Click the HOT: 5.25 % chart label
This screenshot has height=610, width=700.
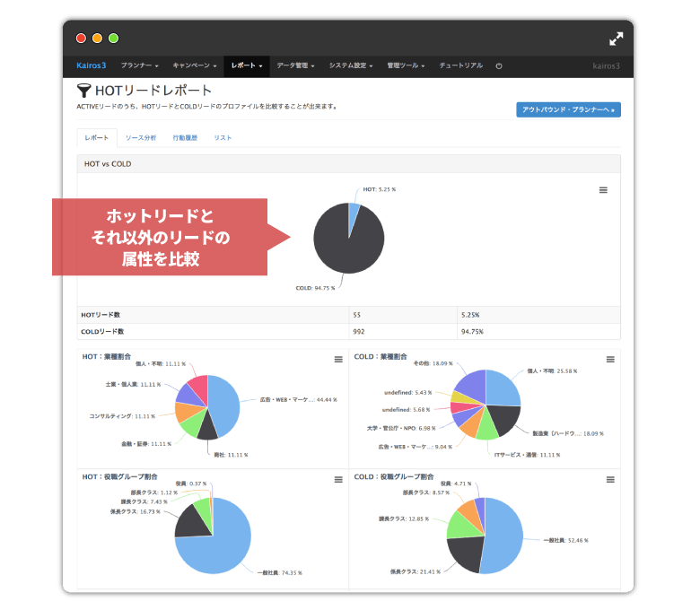379,189
